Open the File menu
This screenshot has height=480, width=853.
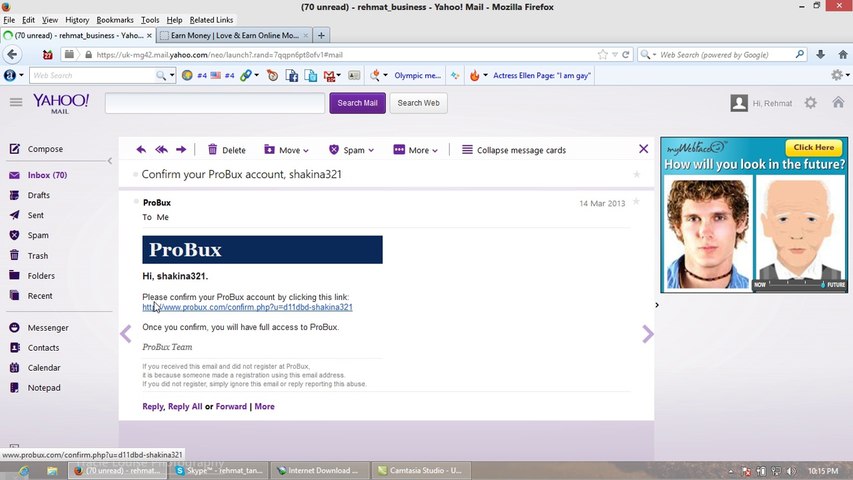point(9,20)
